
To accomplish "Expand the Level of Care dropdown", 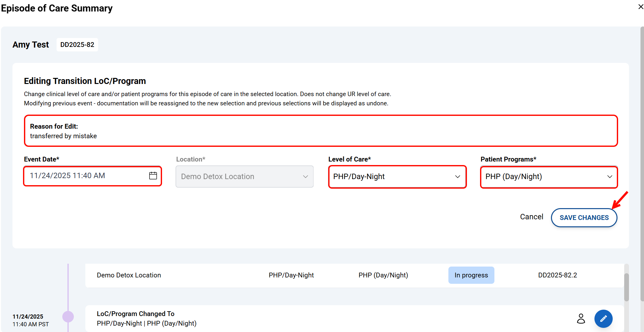I will point(397,177).
